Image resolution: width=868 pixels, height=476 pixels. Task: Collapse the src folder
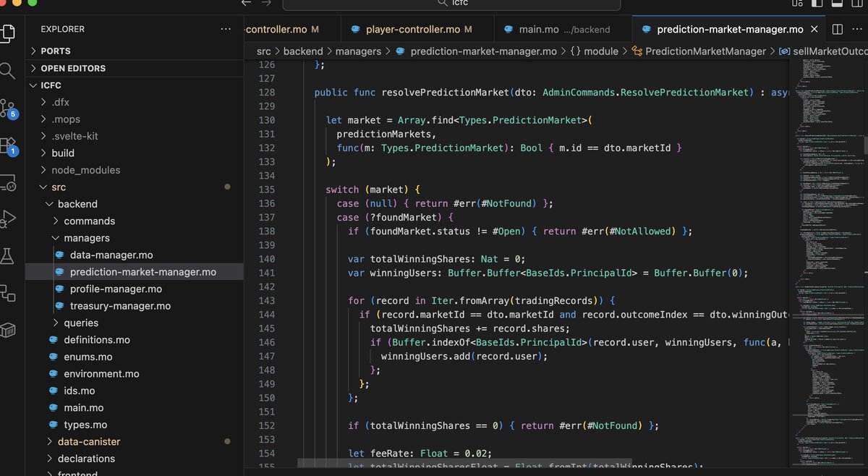coord(134,187)
